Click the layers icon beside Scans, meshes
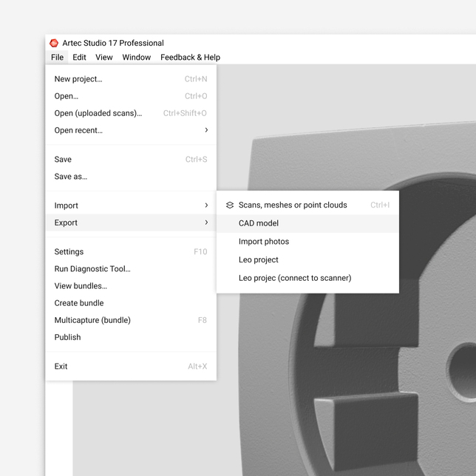Screen dimensions: 476x476 230,205
